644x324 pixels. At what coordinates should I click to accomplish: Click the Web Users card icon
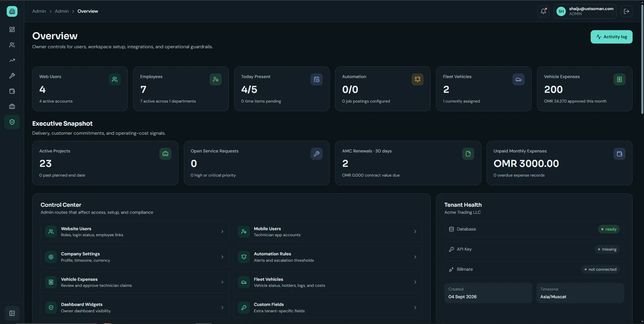coord(115,79)
